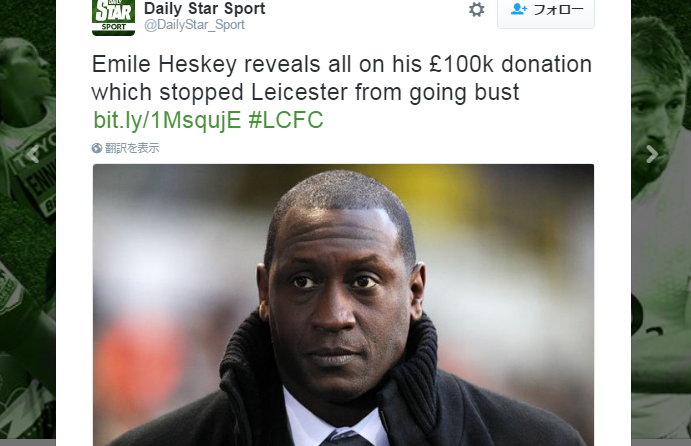Click the tweet text starting 'Emile Heskey reveals'

click(342, 78)
